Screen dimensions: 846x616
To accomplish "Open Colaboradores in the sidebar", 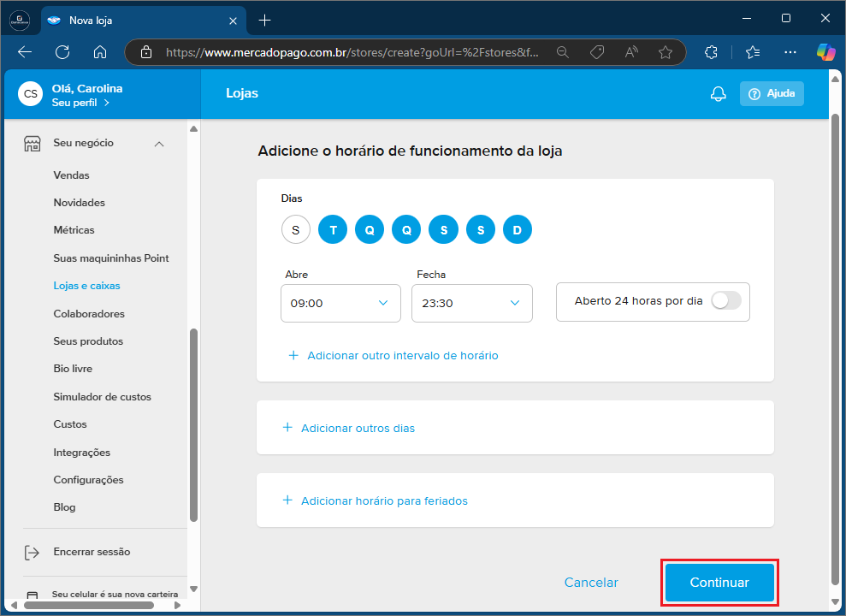I will click(x=89, y=314).
